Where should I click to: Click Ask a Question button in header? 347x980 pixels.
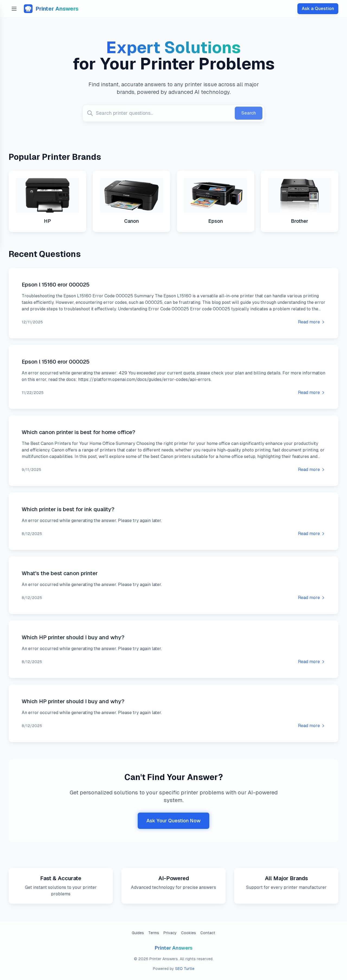click(x=318, y=8)
